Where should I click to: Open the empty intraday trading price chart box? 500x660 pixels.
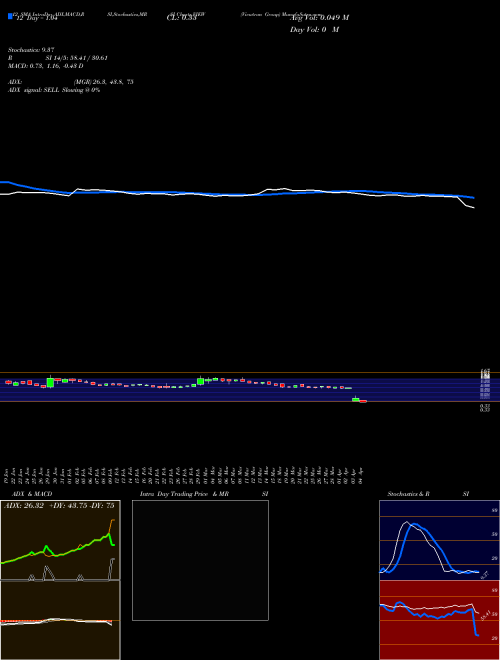pyautogui.click(x=200, y=560)
